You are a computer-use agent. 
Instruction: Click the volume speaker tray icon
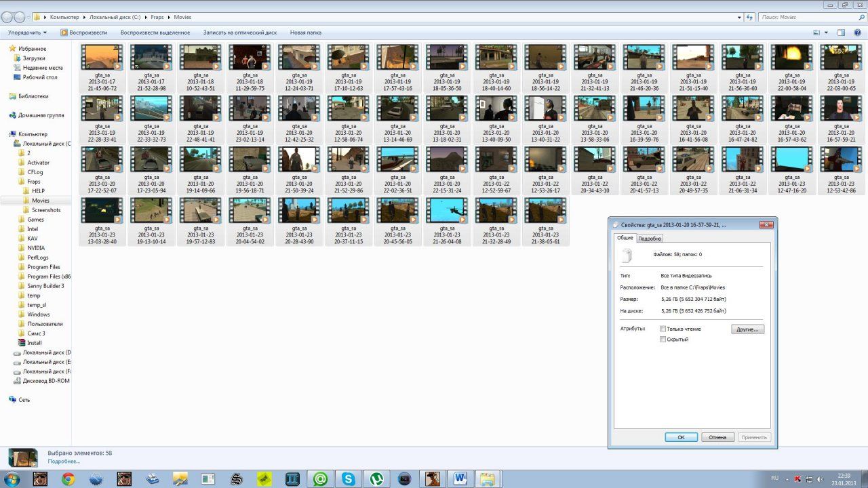point(821,479)
